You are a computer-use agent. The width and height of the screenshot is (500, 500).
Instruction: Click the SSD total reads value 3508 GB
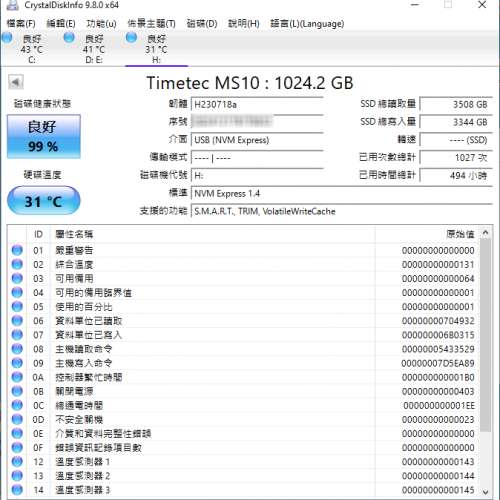[x=456, y=104]
